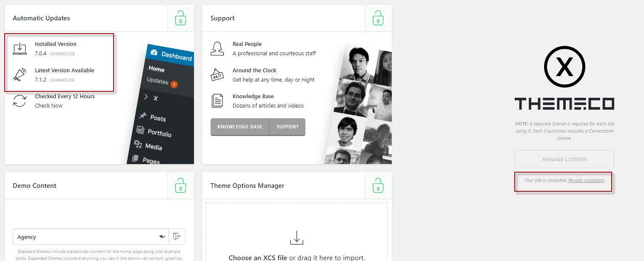Click the Knowledge Base document icon
The height and width of the screenshot is (261, 644).
click(217, 101)
